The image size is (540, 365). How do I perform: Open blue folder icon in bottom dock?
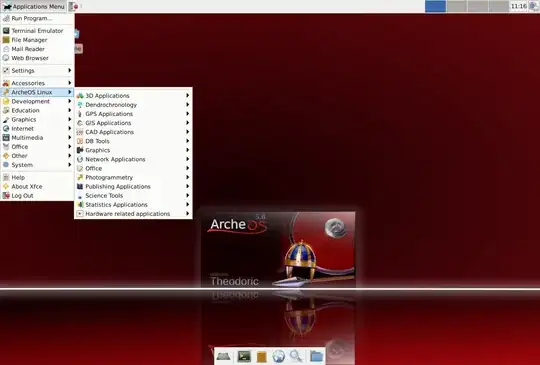click(x=316, y=356)
